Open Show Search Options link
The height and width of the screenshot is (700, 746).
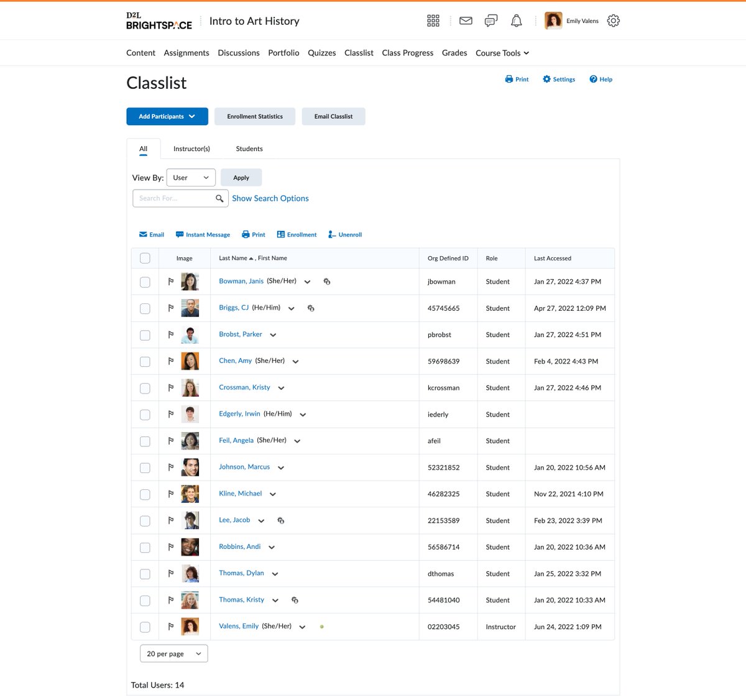click(270, 198)
